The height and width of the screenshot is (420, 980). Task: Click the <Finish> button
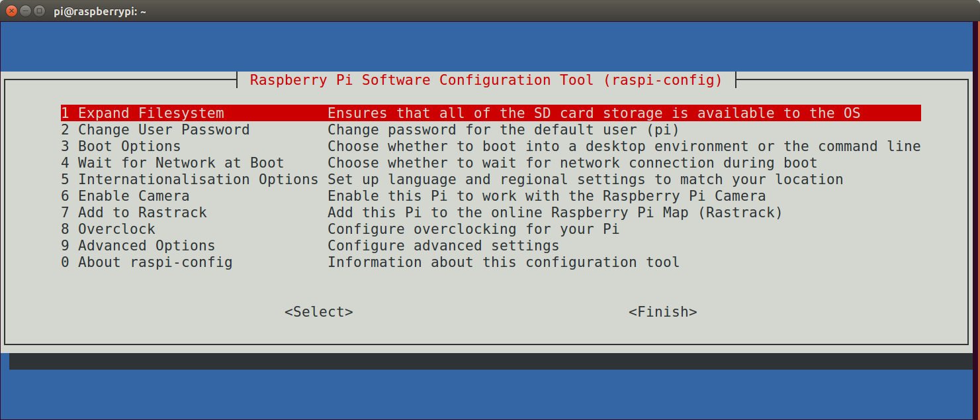pyautogui.click(x=663, y=312)
